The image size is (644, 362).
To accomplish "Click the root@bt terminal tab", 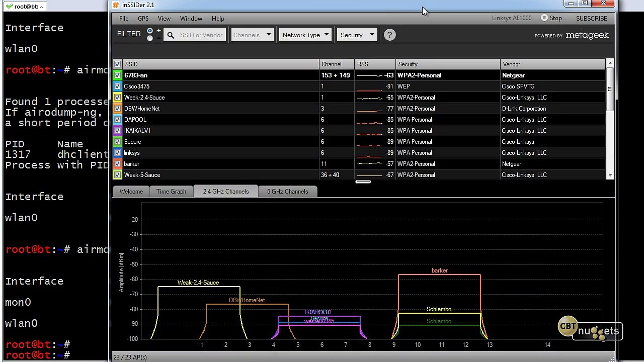I will [25, 6].
